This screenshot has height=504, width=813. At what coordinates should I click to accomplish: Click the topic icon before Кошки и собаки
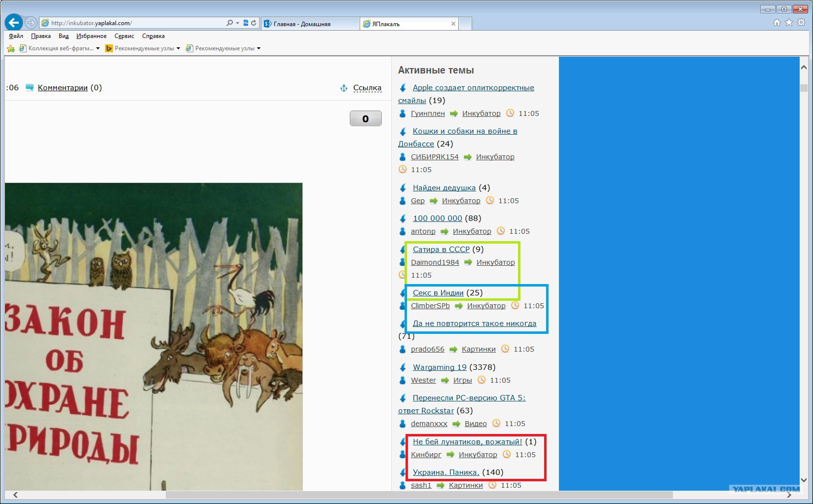pos(403,131)
